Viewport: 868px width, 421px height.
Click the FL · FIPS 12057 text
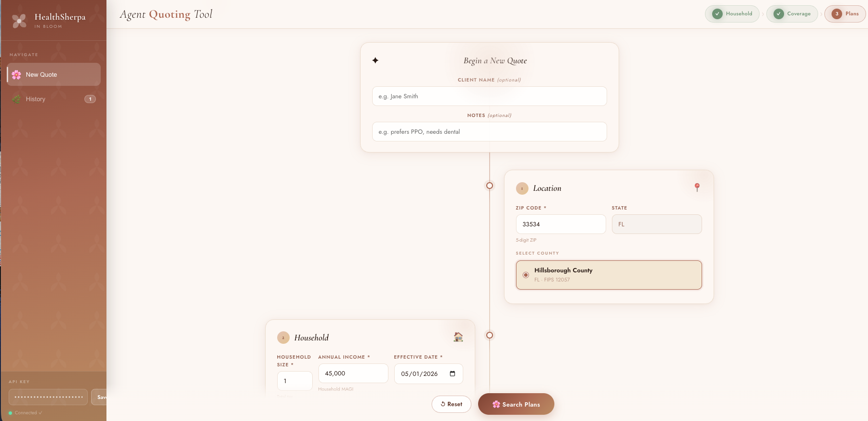pyautogui.click(x=552, y=280)
